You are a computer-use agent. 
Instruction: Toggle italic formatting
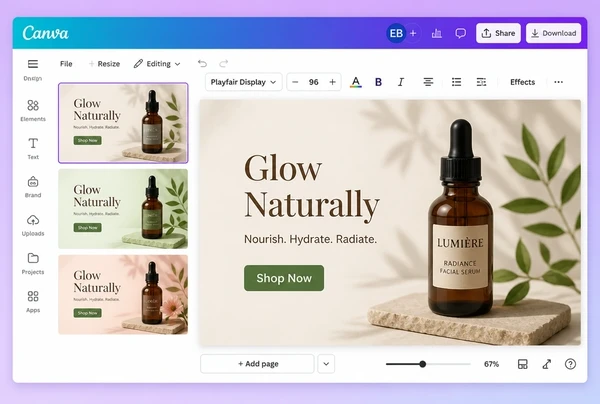[401, 82]
